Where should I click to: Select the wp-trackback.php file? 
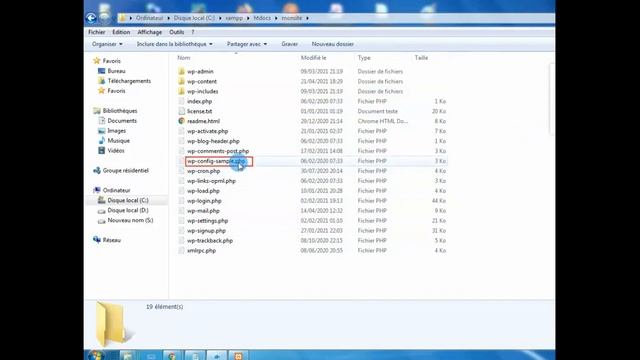(210, 240)
